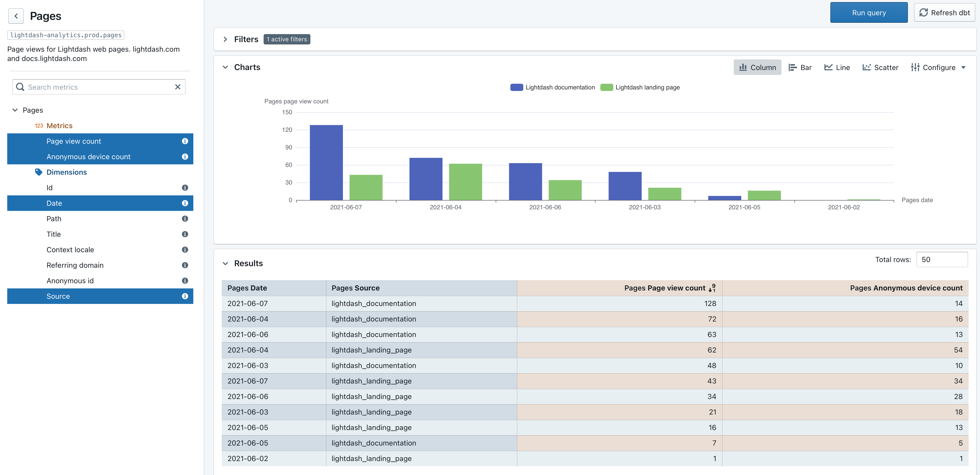Show info icon for Referring domain

tap(185, 265)
